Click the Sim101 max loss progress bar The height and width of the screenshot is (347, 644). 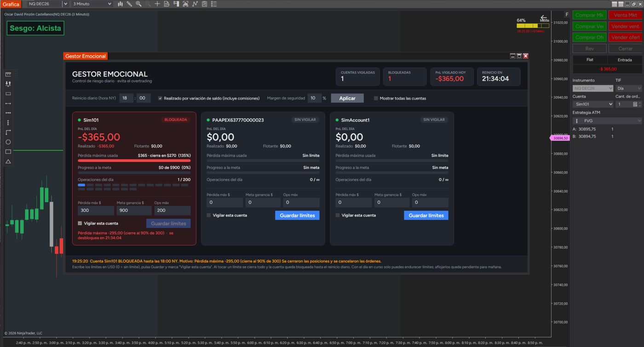click(x=134, y=161)
